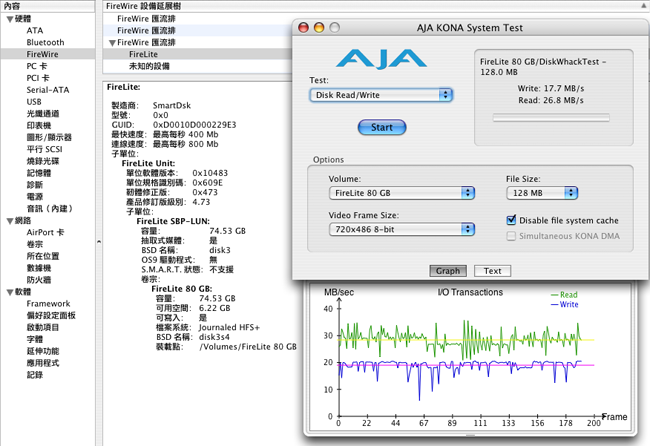
Task: Select 偏好設定面板 in the sidebar
Action: pyautogui.click(x=51, y=316)
